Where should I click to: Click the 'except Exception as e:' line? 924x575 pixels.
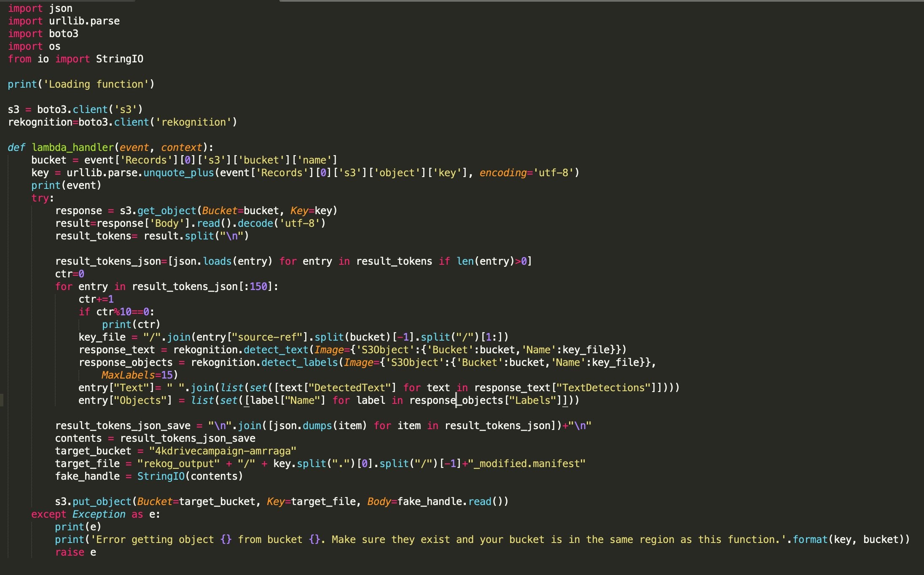click(96, 514)
